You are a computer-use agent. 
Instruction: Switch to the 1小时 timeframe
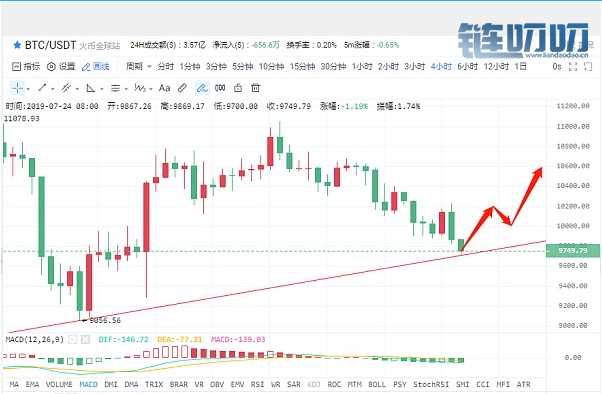coord(362,66)
